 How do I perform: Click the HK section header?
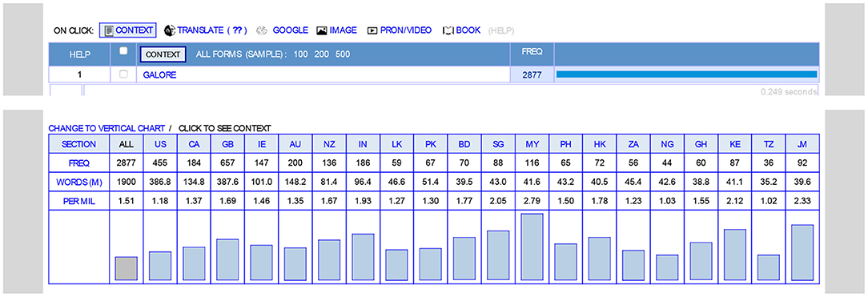click(x=600, y=144)
